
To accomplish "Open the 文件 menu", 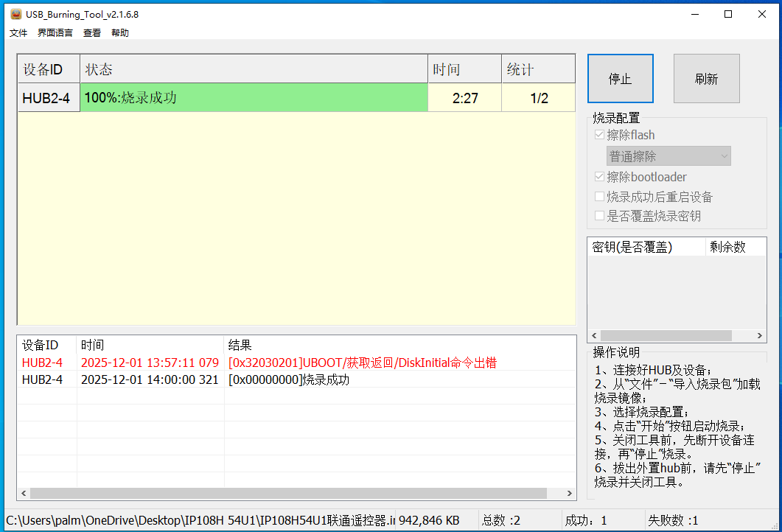I will (18, 32).
